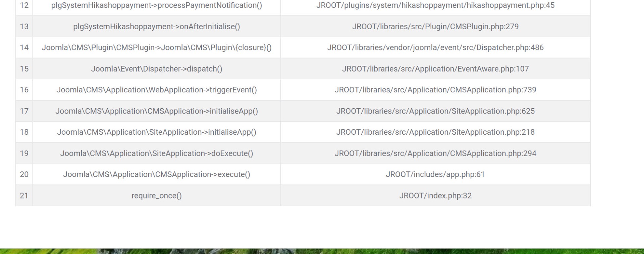Select the SiteApplication.php:625 location cell
644x254 pixels.
coord(435,111)
